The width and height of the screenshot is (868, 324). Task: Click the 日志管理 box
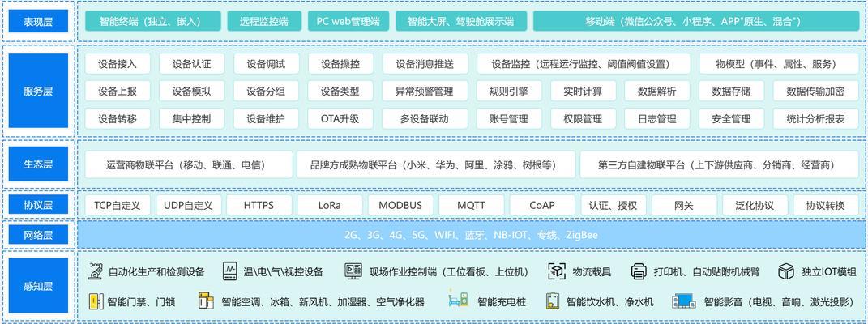[x=657, y=118]
